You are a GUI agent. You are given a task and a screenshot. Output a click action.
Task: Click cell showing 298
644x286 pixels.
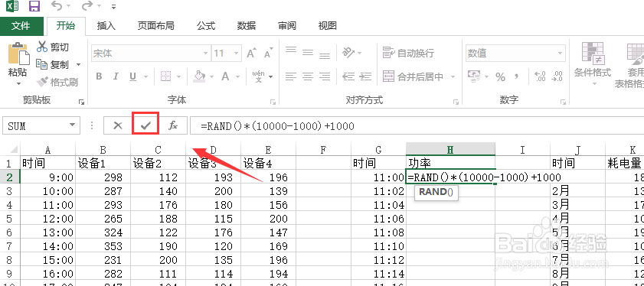pyautogui.click(x=103, y=177)
